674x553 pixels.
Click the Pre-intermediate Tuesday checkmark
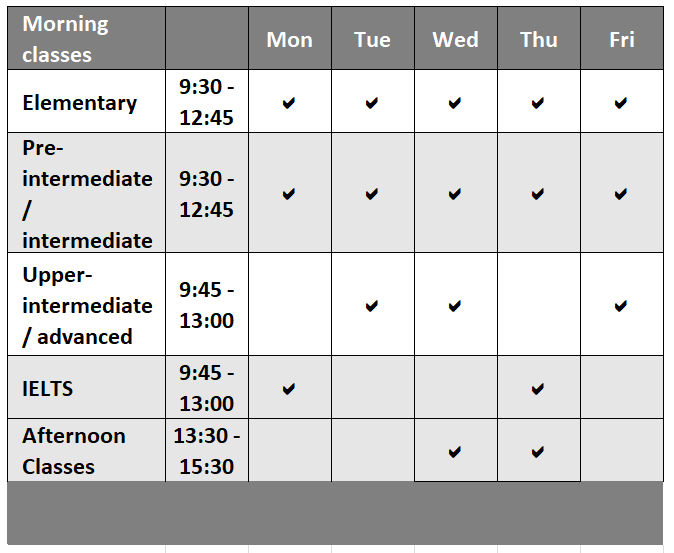click(x=372, y=194)
